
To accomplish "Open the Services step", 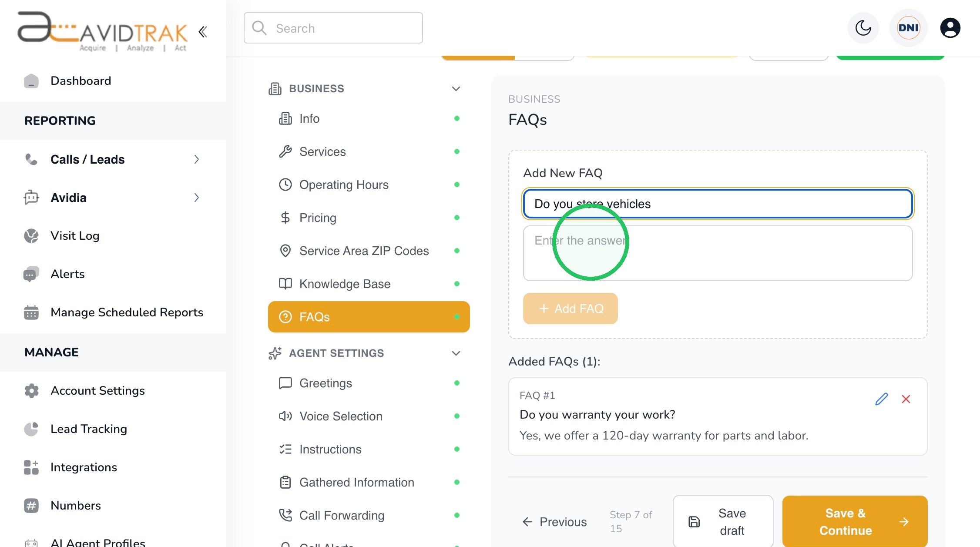I will pos(369,151).
